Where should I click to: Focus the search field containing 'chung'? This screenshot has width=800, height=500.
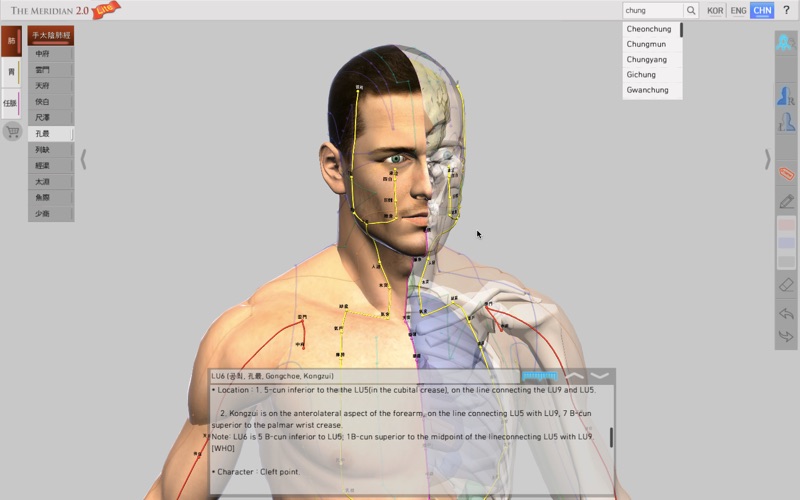[x=653, y=10]
